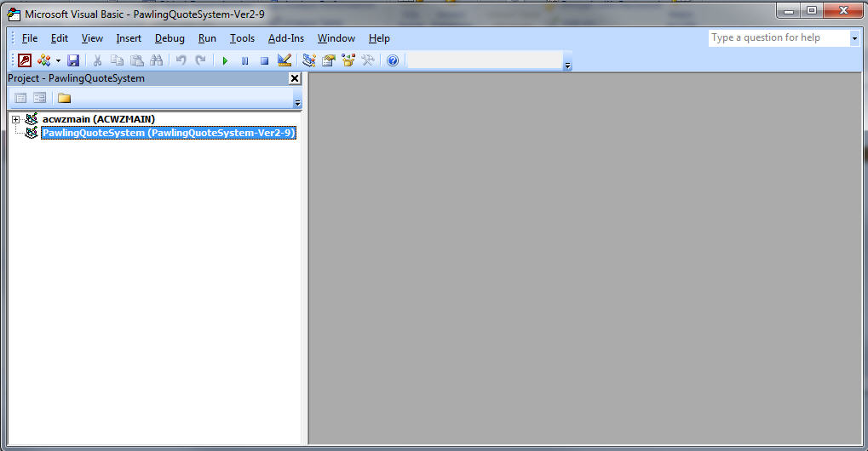
Task: Click the Copy icon
Action: click(117, 60)
